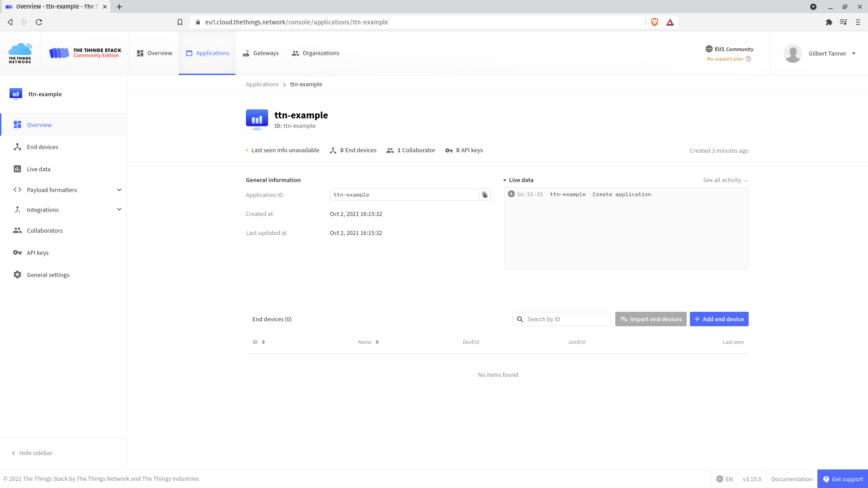Image resolution: width=868 pixels, height=488 pixels.
Task: Click the Applications breadcrumb link
Action: coord(262,84)
